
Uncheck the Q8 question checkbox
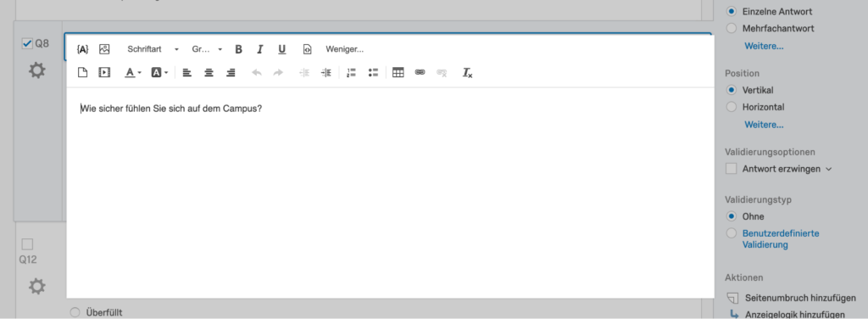tap(27, 43)
